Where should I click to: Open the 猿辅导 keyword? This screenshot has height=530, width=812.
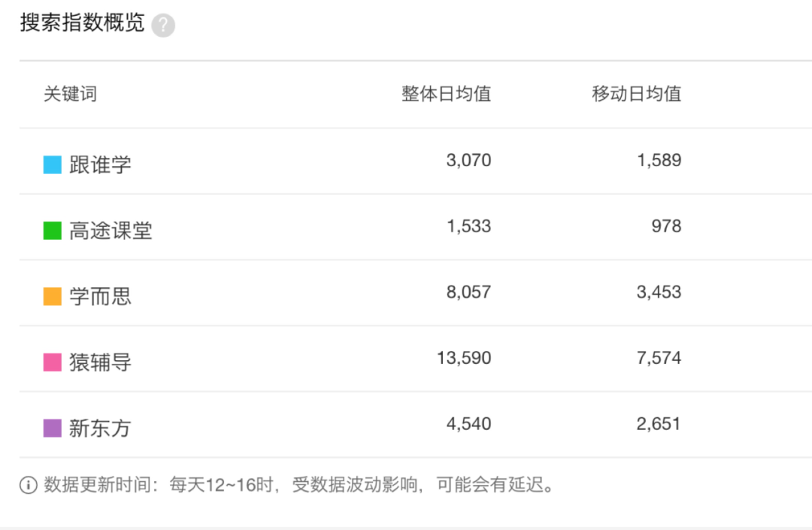[x=100, y=362]
